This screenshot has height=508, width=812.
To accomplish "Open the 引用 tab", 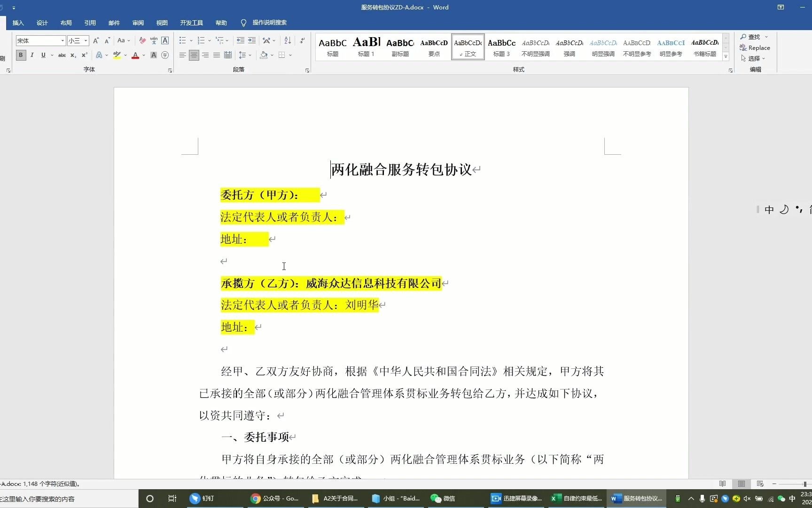I will pyautogui.click(x=90, y=23).
